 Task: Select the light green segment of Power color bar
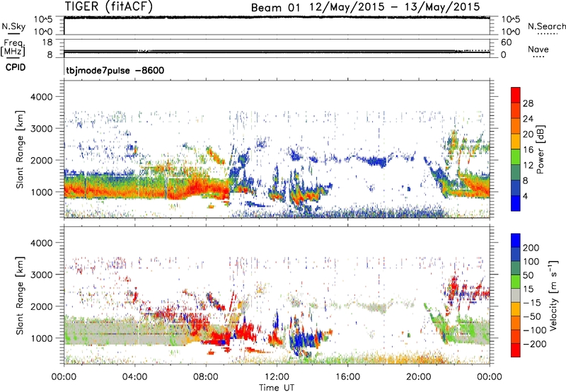pyautogui.click(x=516, y=156)
